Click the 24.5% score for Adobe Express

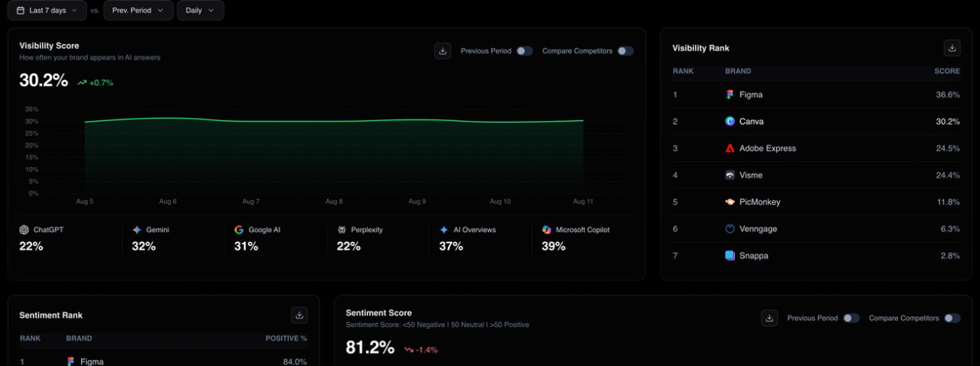948,149
